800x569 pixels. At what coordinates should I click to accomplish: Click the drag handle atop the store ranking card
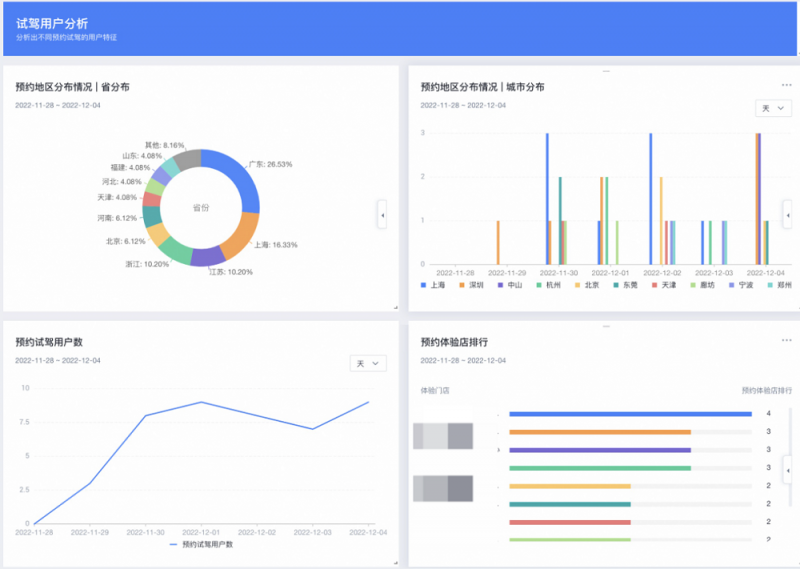click(605, 325)
